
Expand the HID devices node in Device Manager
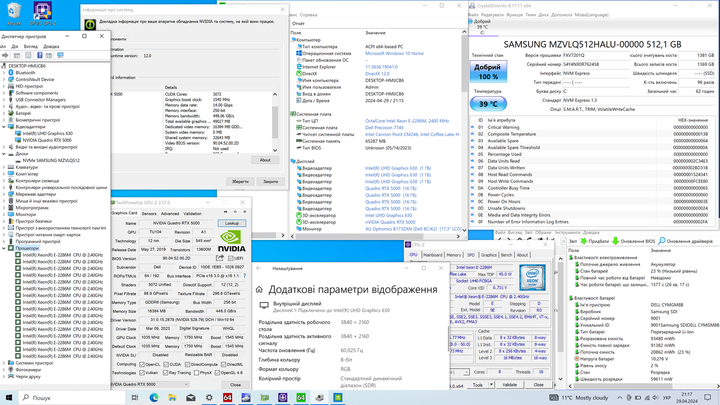pyautogui.click(x=4, y=86)
